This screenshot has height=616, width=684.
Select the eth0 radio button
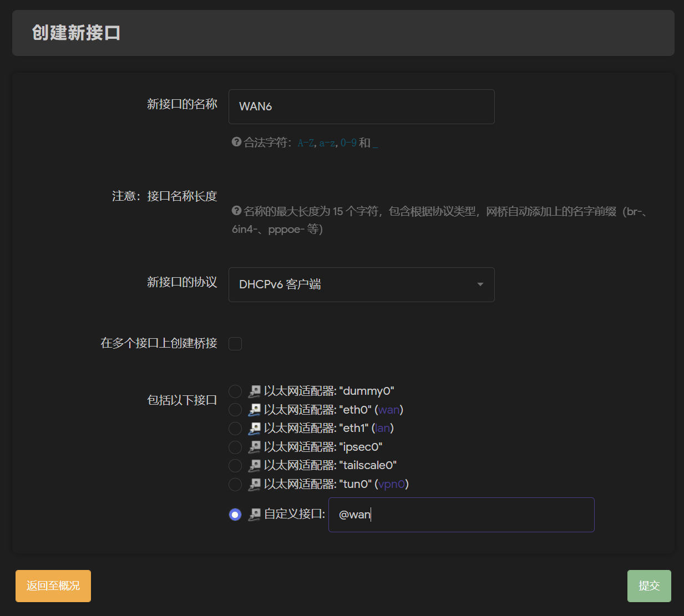pos(235,410)
